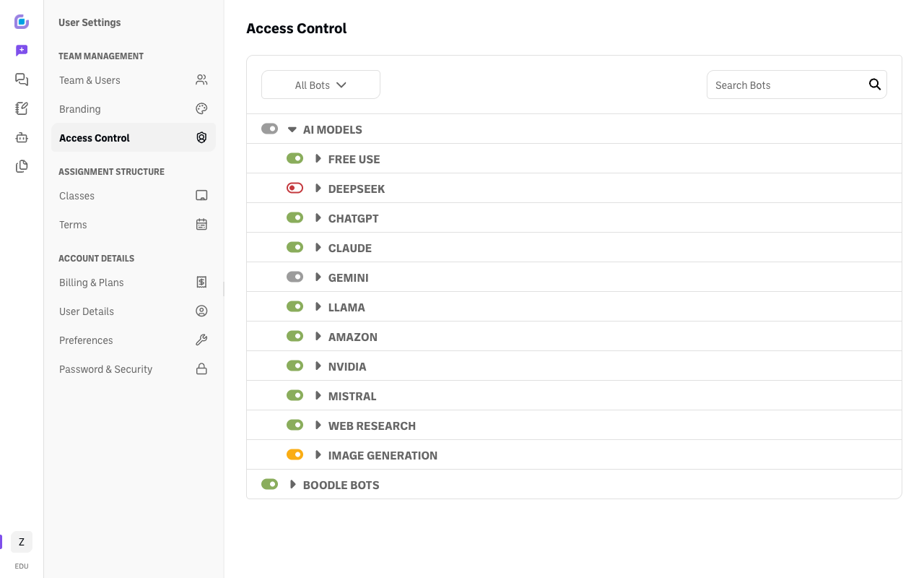
Task: Open Classes settings
Action: click(134, 195)
